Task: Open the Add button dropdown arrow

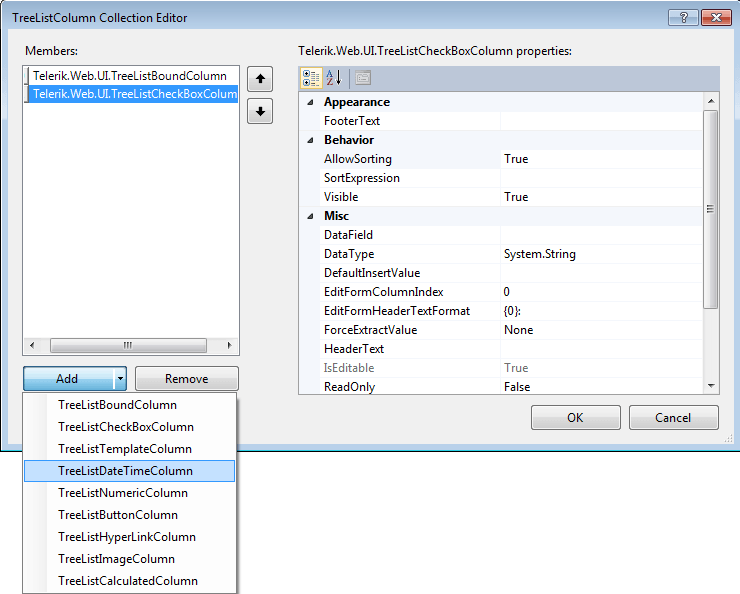Action: click(x=120, y=378)
